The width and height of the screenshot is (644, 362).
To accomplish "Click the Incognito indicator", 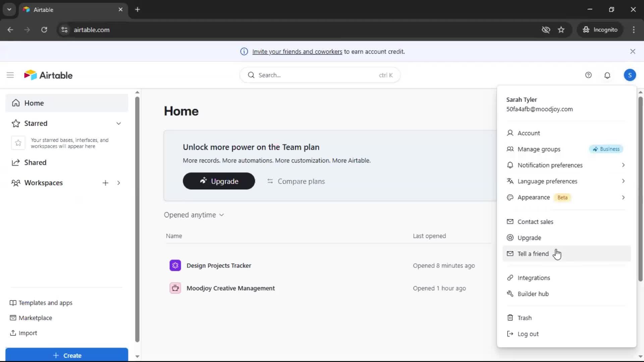I will click(x=600, y=29).
